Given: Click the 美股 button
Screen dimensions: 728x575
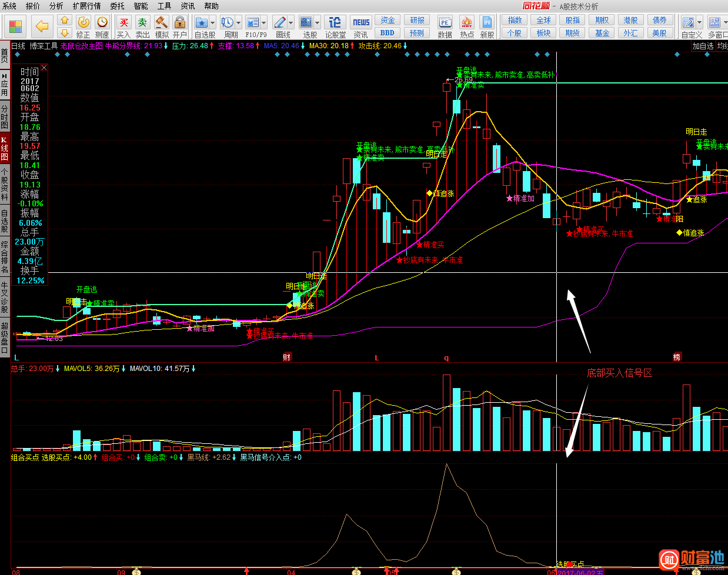Looking at the screenshot, I should pos(660,33).
